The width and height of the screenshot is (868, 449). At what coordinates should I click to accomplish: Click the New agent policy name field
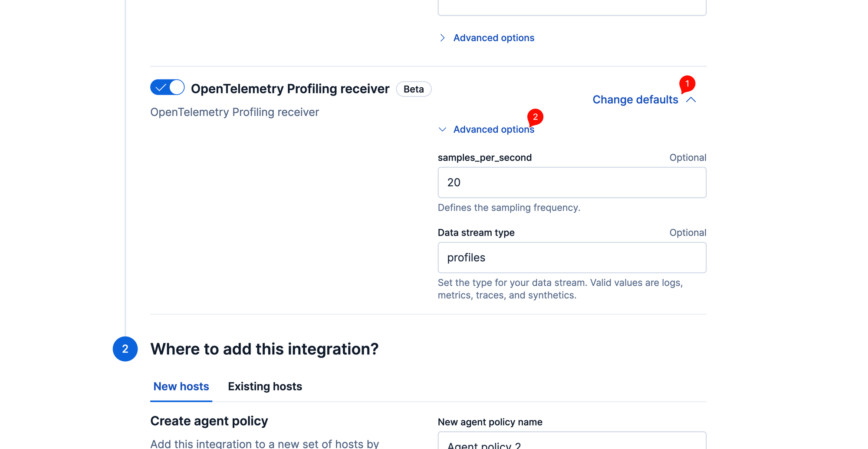click(572, 440)
